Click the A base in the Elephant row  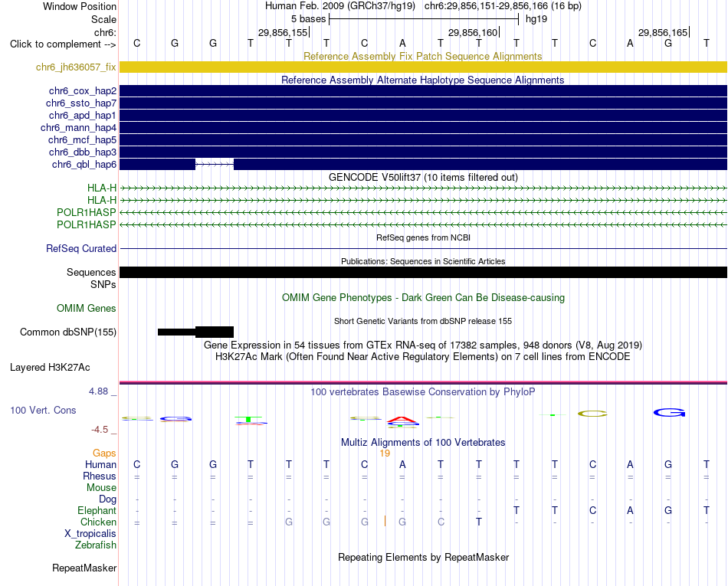[x=630, y=510]
